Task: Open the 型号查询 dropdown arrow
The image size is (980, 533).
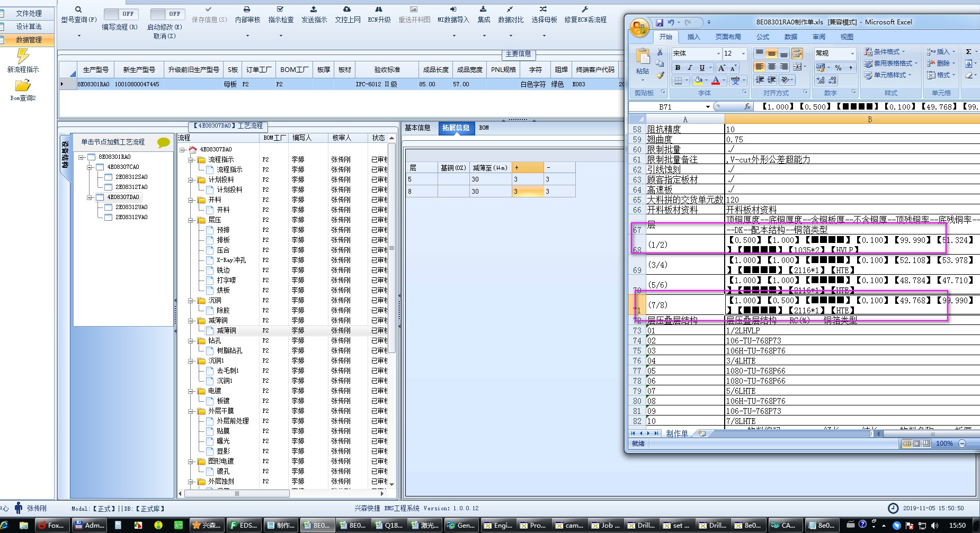Action: click(x=79, y=36)
